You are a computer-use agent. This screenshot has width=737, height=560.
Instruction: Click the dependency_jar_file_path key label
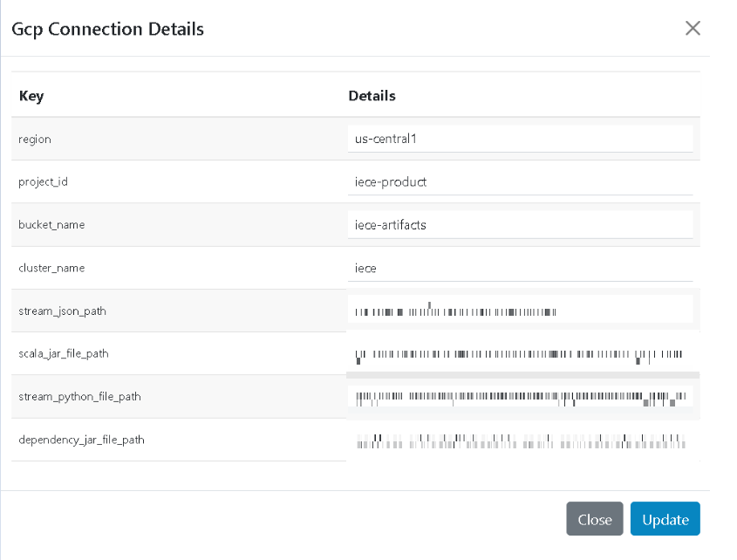tap(81, 440)
